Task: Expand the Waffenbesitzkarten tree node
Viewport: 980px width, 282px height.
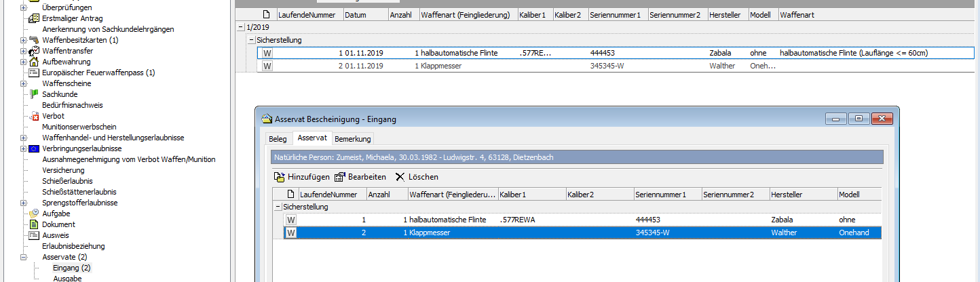Action: point(24,40)
